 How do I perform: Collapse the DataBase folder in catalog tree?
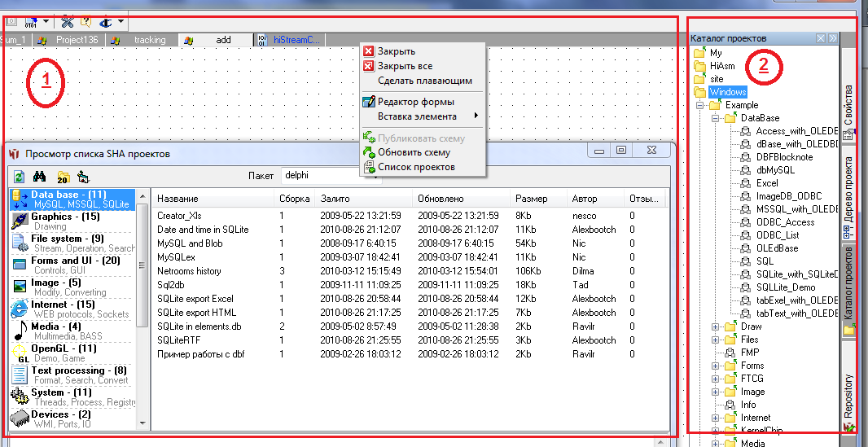tap(717, 118)
